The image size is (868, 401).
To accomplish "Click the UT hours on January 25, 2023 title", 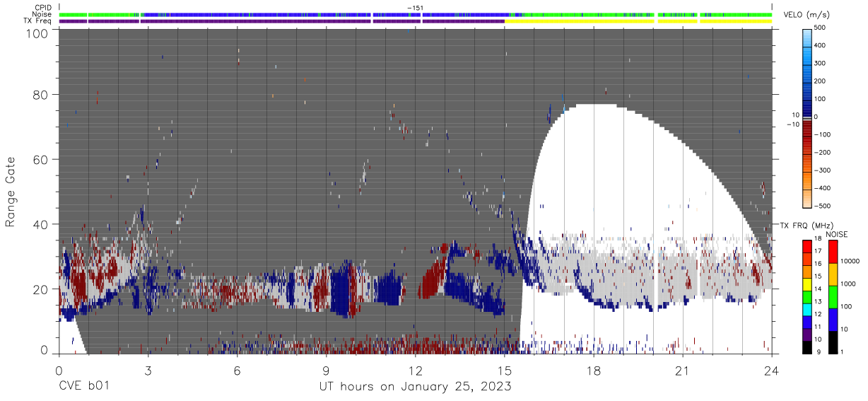I will pos(414,387).
